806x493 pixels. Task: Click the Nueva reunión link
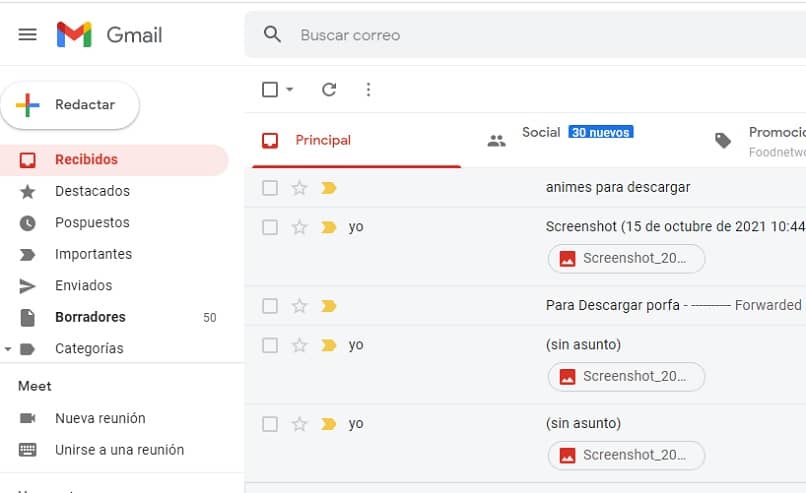pos(100,418)
